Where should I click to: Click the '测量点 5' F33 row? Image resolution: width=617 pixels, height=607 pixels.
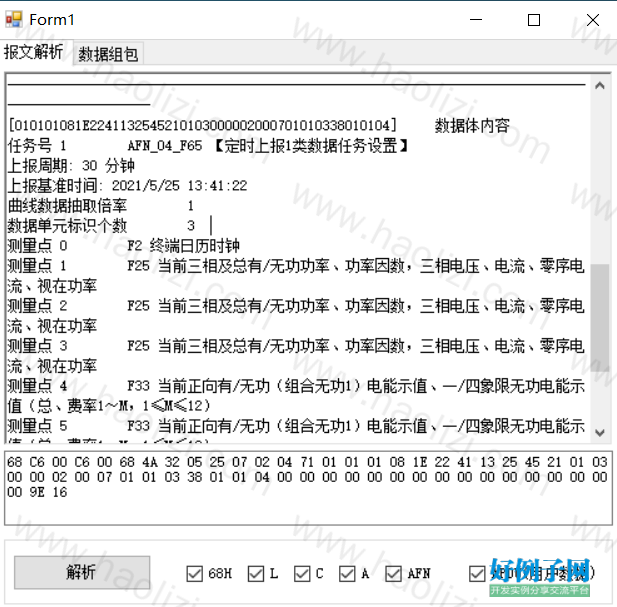296,430
